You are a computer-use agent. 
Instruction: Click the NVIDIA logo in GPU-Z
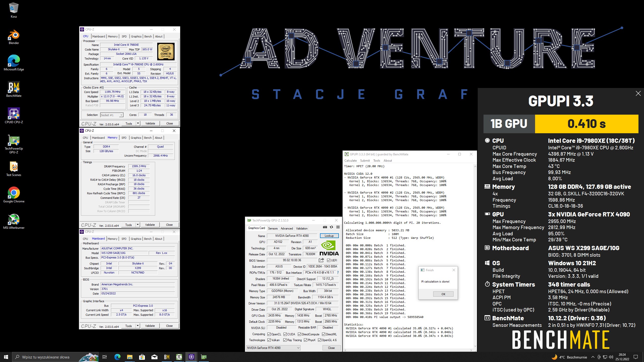[329, 248]
